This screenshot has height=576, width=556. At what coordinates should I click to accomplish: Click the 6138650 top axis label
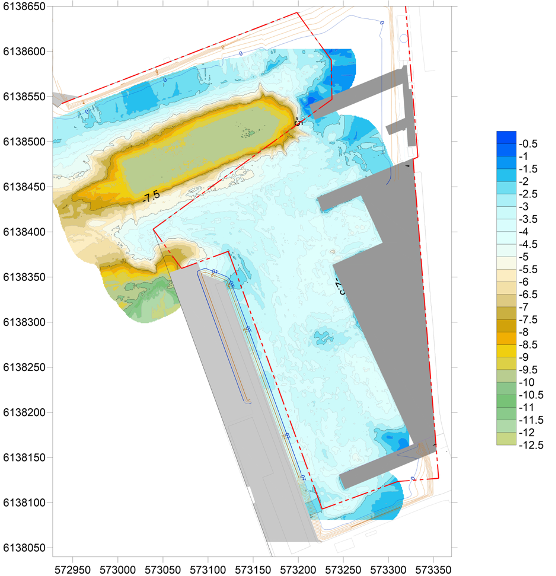pos(24,6)
